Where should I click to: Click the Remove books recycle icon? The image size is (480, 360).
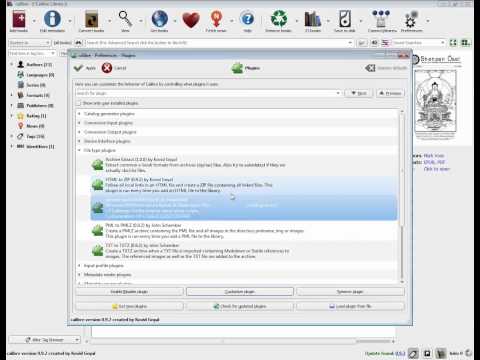point(279,19)
